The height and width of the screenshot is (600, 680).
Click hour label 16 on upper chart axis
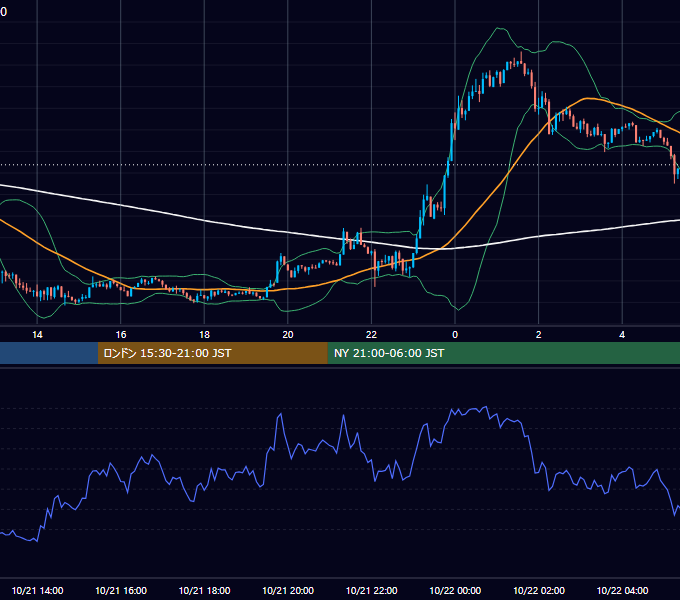pyautogui.click(x=121, y=335)
